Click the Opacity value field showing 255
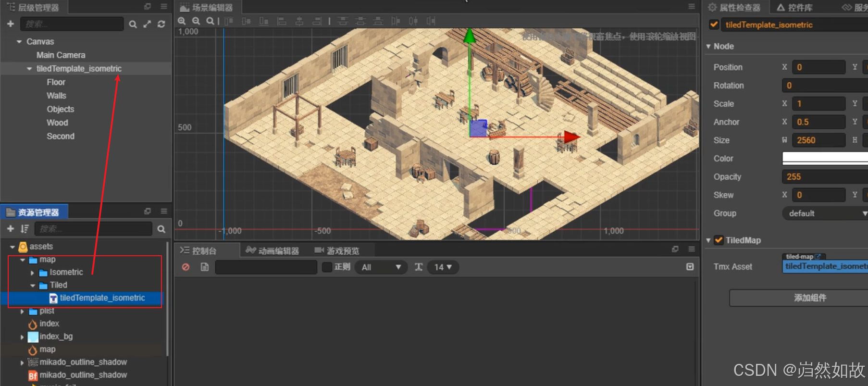Image resolution: width=868 pixels, height=386 pixels. pyautogui.click(x=825, y=177)
